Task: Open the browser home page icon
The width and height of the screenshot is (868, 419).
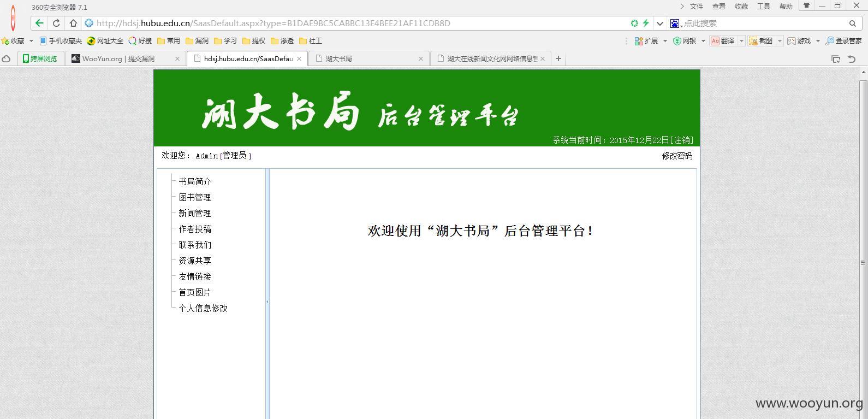Action: (73, 23)
